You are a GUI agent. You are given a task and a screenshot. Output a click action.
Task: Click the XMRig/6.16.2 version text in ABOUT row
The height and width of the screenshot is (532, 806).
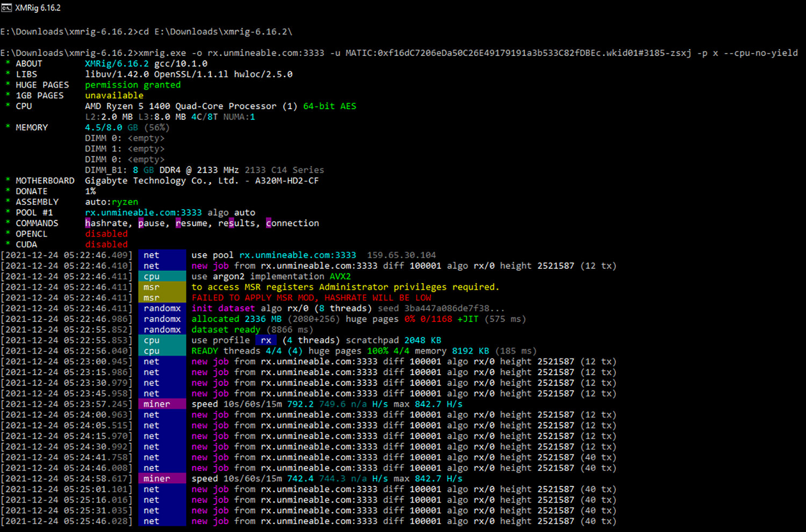[x=117, y=63]
